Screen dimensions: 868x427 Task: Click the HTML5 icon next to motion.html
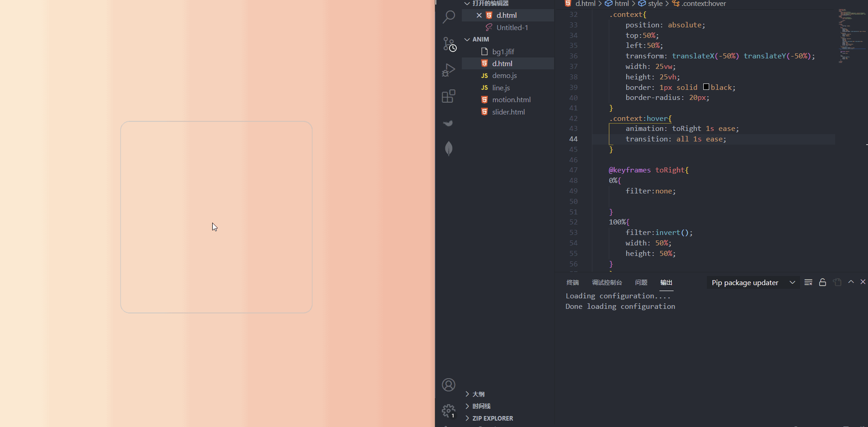(485, 99)
